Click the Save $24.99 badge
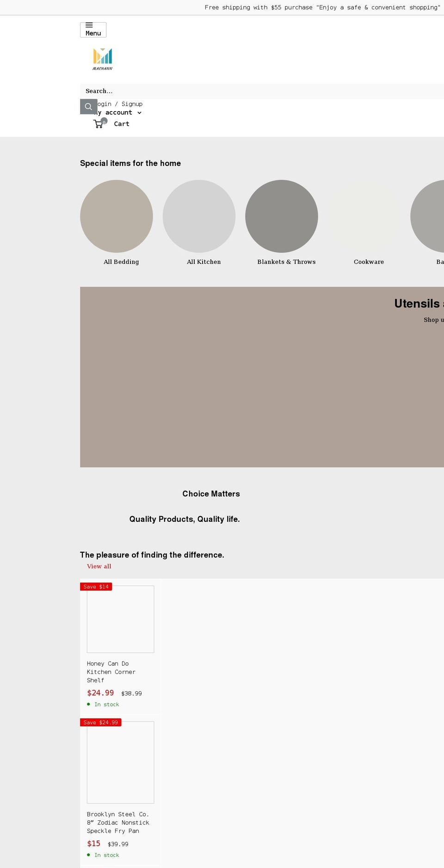This screenshot has height=868, width=444. click(x=101, y=723)
